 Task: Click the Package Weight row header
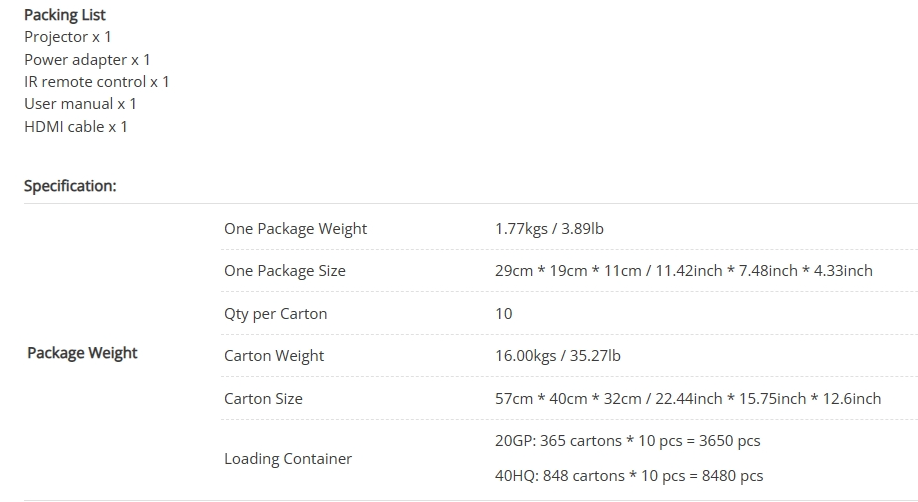coord(82,353)
